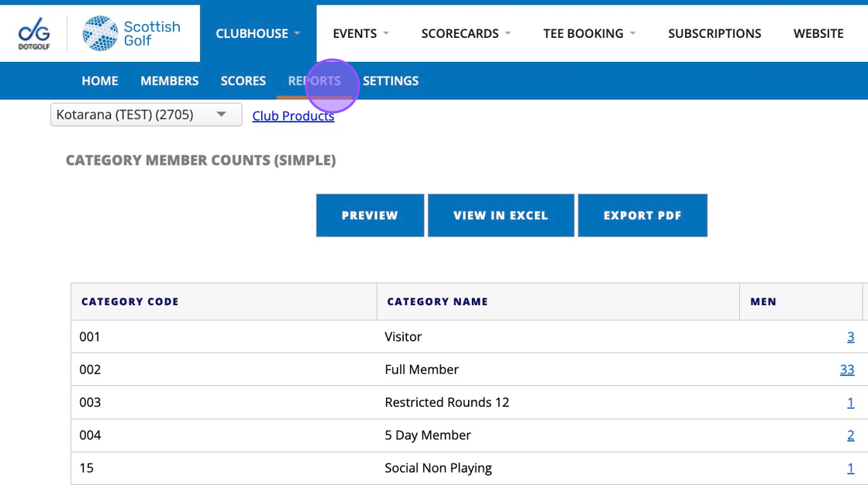
Task: Click the Scottish Golf logo
Action: point(131,33)
